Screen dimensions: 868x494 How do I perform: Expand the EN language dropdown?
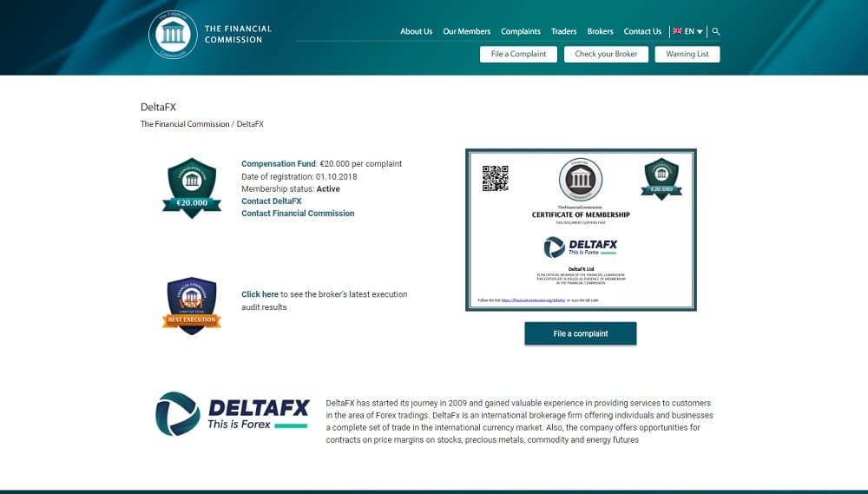coord(694,31)
